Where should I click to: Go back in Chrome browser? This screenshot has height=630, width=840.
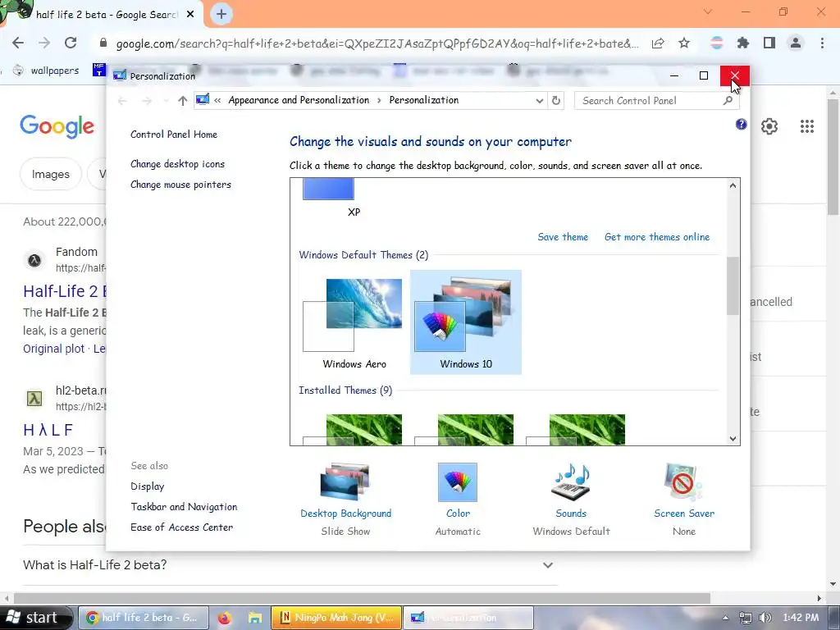(18, 43)
